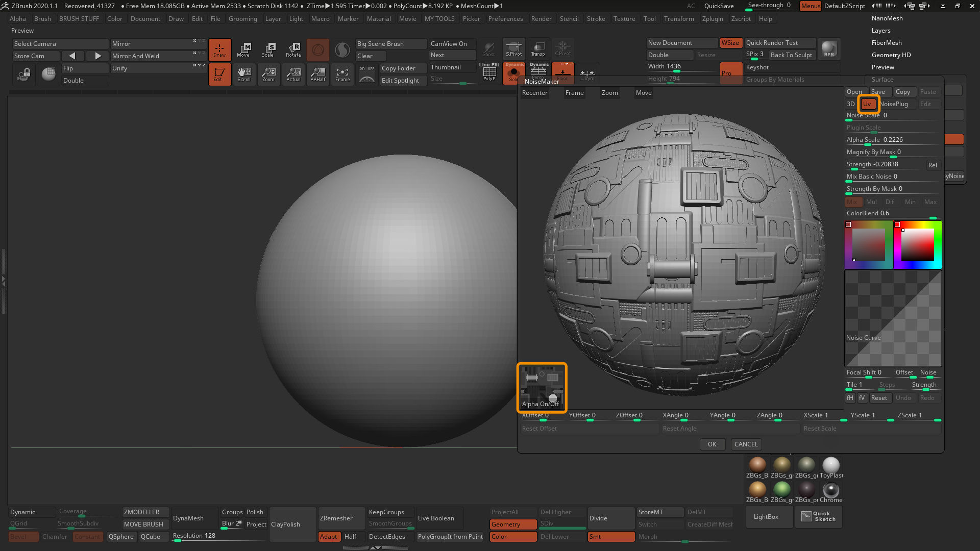
Task: Click the ZRemesher button
Action: point(341,518)
